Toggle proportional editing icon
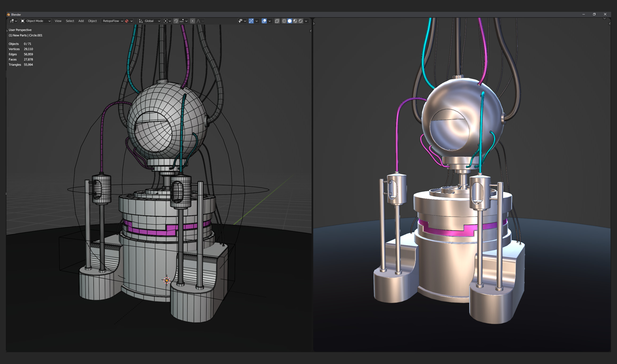 coord(193,21)
